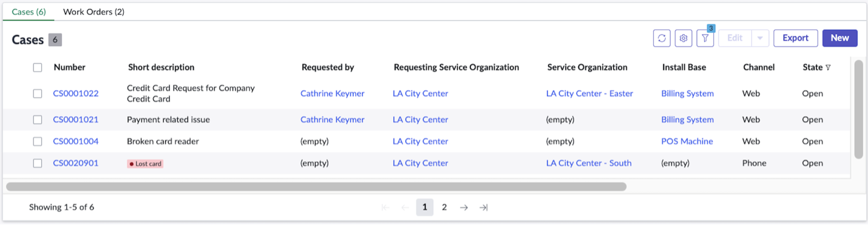
Task: Click the horizontal scrollbar thumb
Action: point(316,187)
